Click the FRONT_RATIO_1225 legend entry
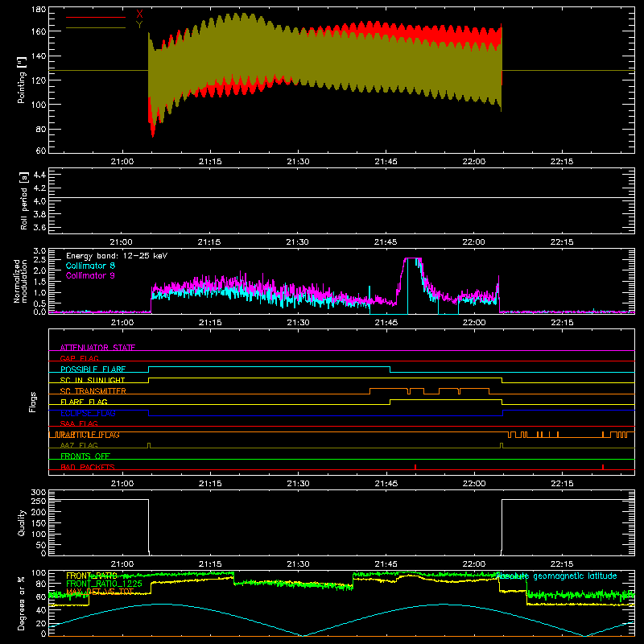 pos(104,584)
